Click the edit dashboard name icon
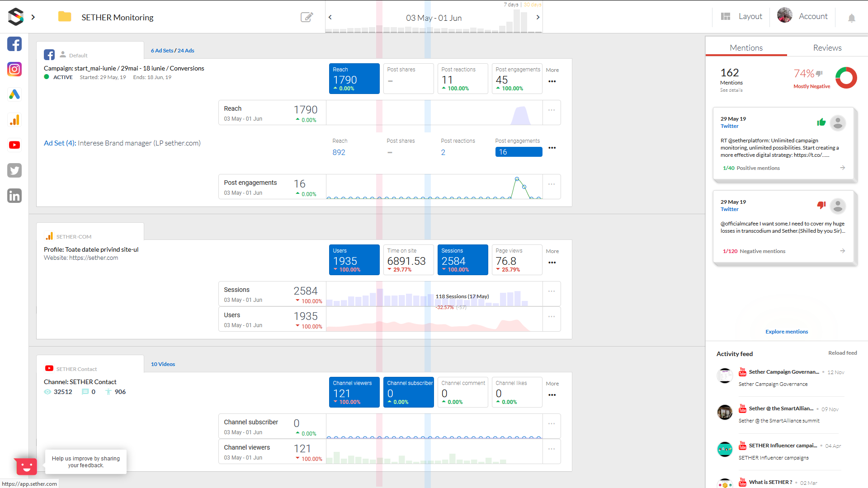The width and height of the screenshot is (868, 488). tap(307, 17)
